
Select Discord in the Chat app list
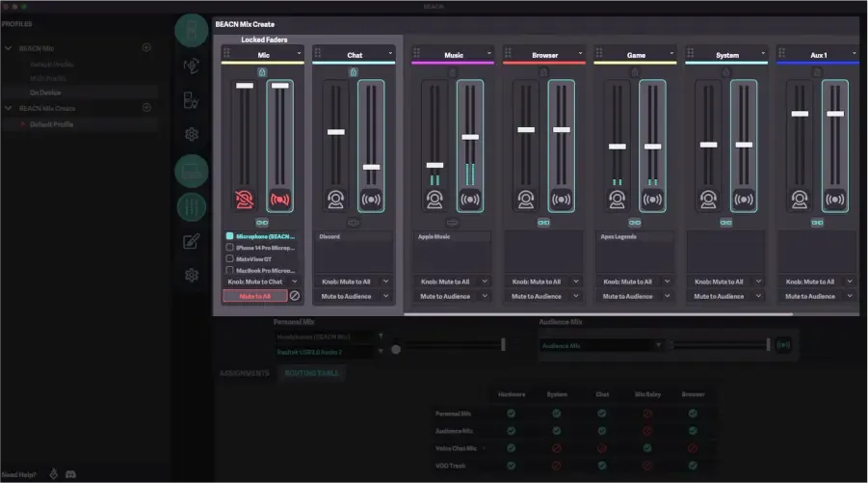(x=354, y=236)
